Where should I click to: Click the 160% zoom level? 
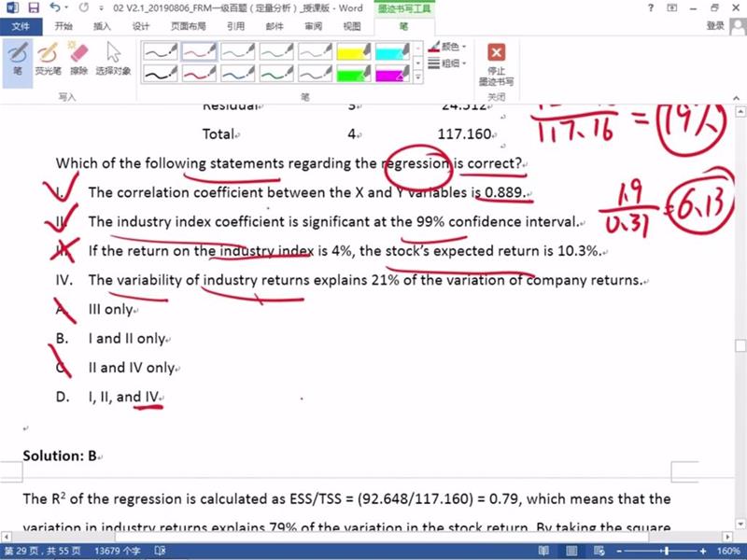[x=728, y=551]
